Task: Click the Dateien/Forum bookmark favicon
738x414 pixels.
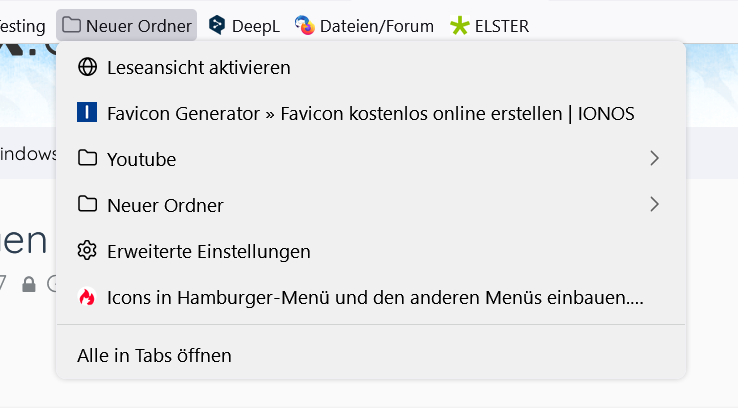Action: tap(305, 25)
